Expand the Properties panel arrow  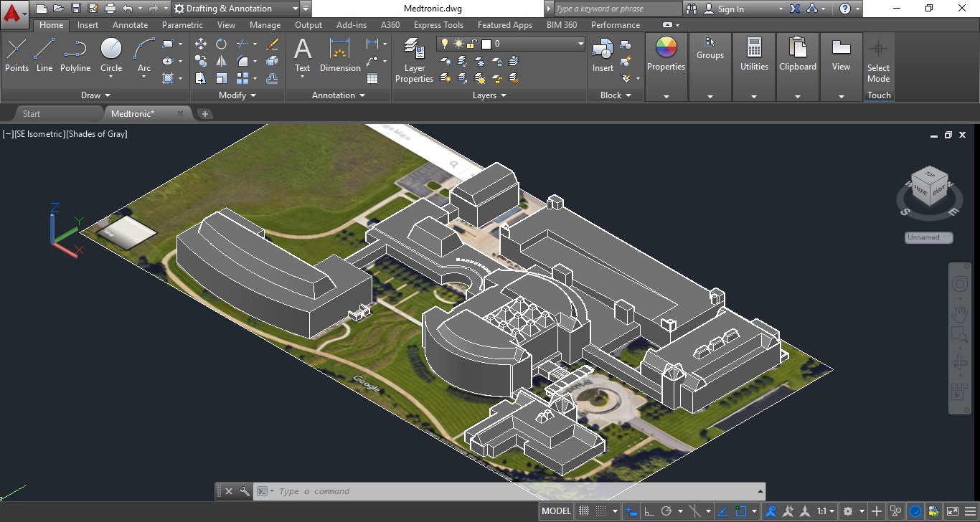[666, 96]
